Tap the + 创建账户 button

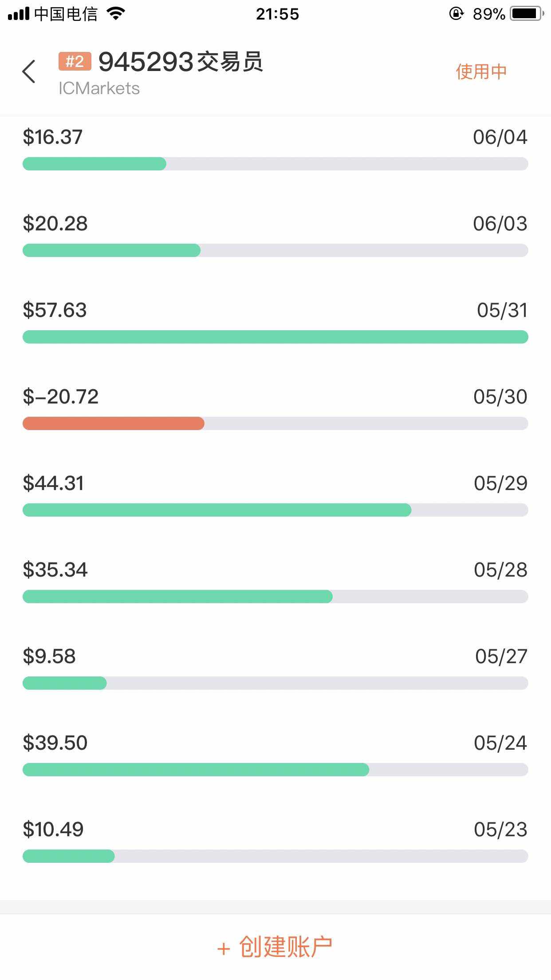[275, 947]
